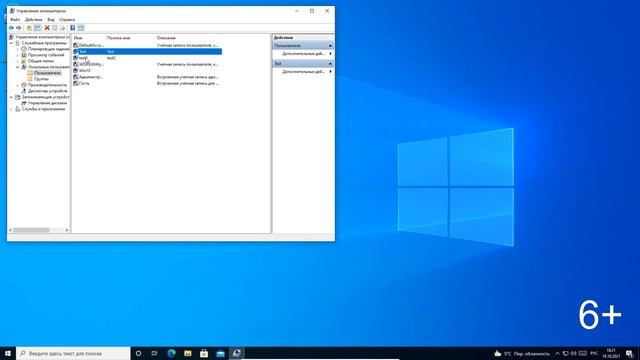Click the Properties toolbar icon

(55, 28)
